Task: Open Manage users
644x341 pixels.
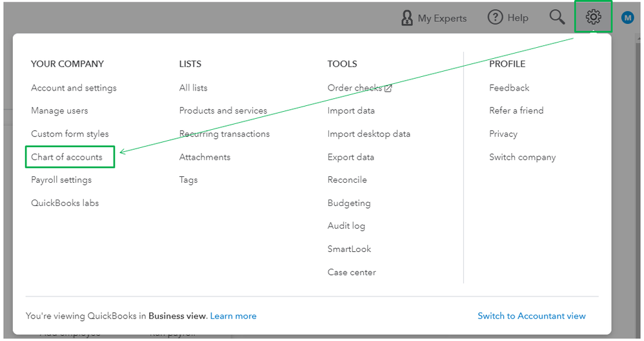Action: (59, 110)
